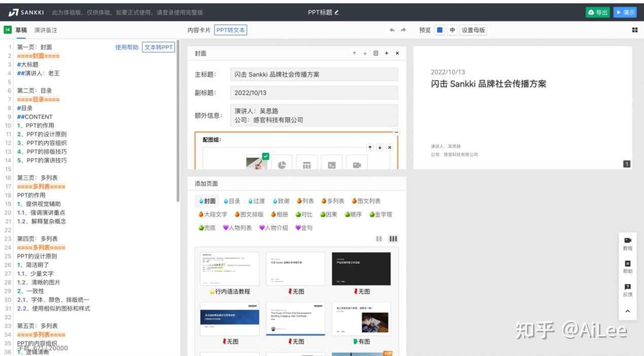Image resolution: width=644 pixels, height=356 pixels.
Task: Select the 目录 page type
Action: [x=232, y=201]
